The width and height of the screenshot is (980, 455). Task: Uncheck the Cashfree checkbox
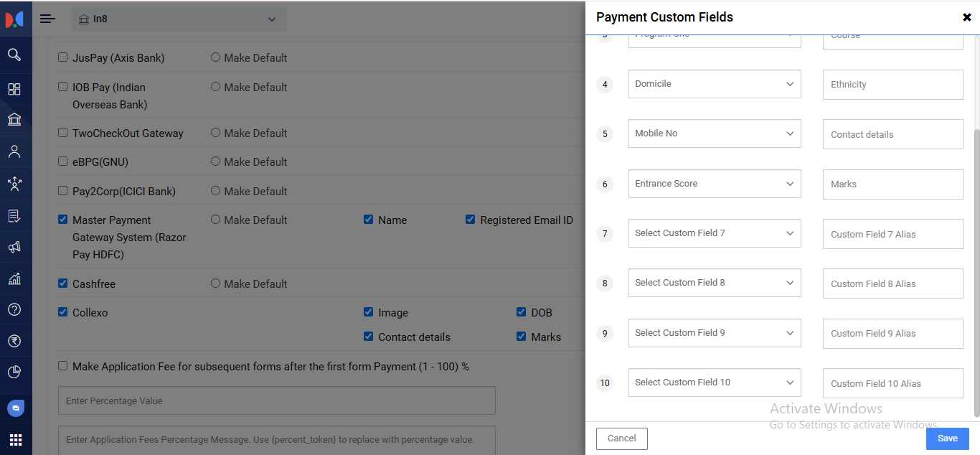[x=63, y=283]
